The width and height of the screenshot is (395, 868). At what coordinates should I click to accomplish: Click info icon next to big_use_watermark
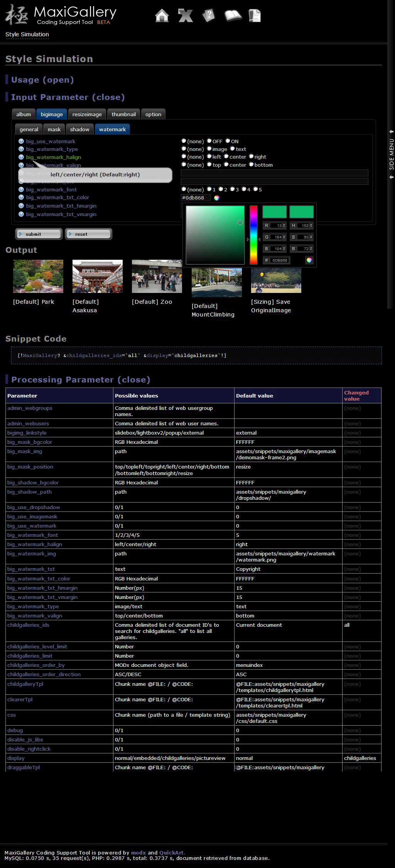tap(21, 141)
